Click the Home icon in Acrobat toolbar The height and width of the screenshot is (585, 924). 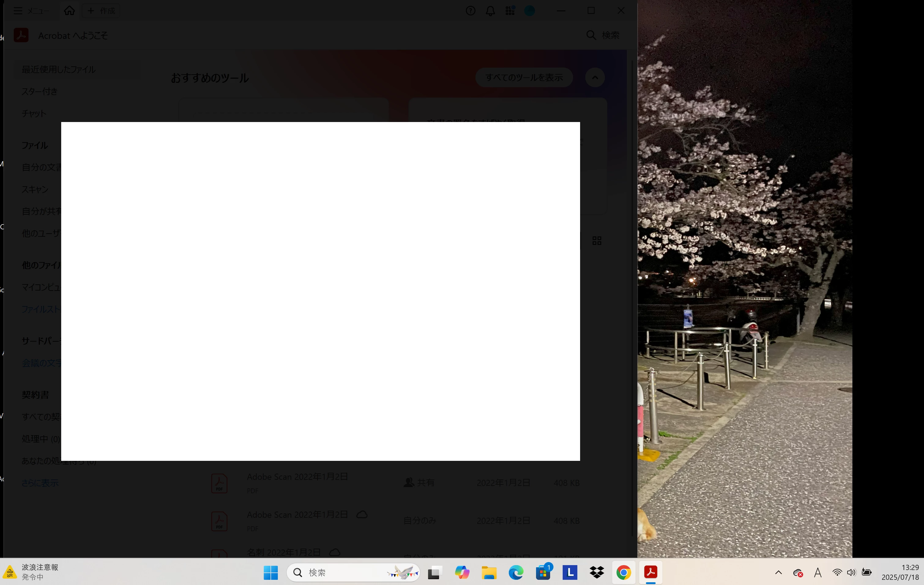tap(69, 11)
